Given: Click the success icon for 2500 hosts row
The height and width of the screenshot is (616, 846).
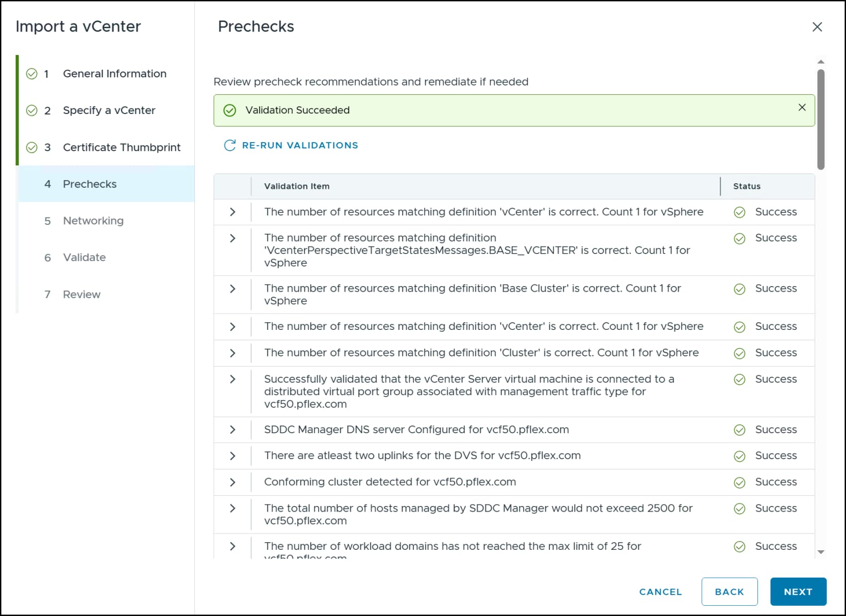Looking at the screenshot, I should pos(740,509).
